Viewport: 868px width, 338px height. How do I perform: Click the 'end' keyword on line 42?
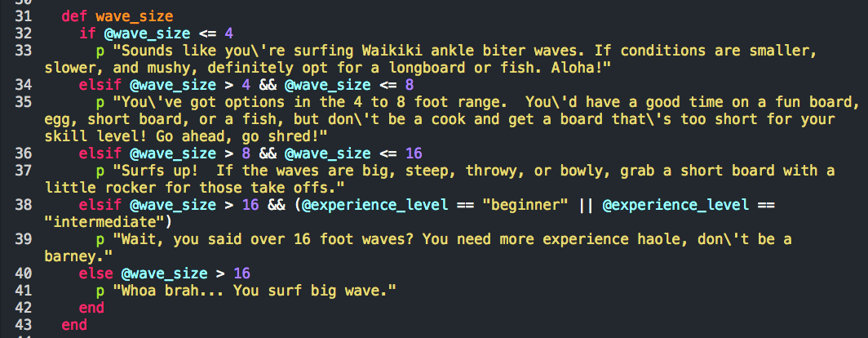[x=91, y=307]
